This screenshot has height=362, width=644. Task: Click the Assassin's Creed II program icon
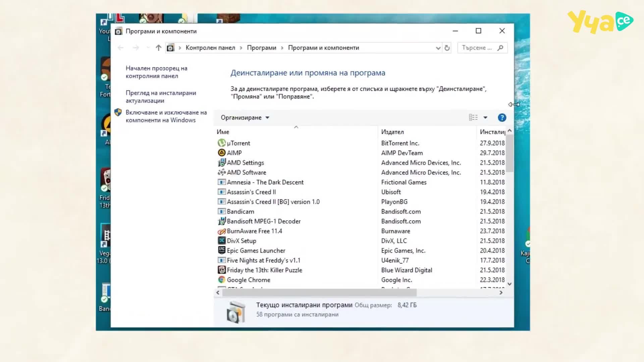click(221, 192)
